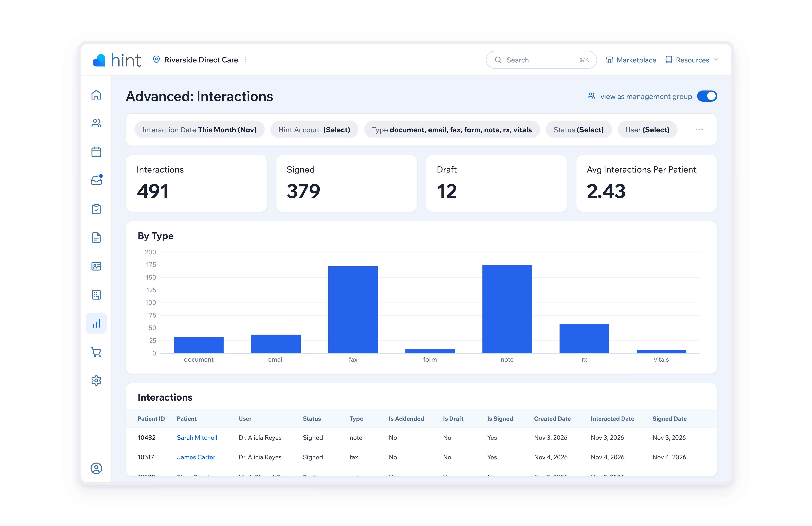Viewport: 812px width, 526px height.
Task: Open Hint Account (Select) filter
Action: [x=314, y=130]
